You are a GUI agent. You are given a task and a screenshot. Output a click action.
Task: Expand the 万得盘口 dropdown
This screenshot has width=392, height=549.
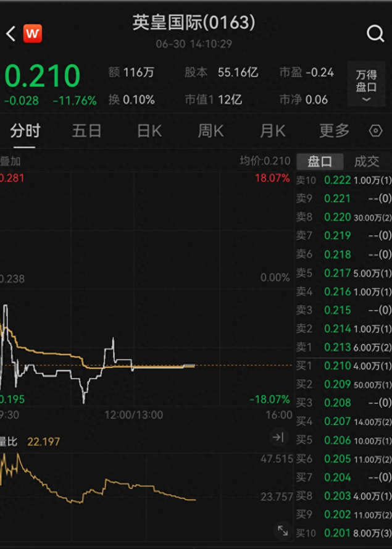click(x=366, y=84)
